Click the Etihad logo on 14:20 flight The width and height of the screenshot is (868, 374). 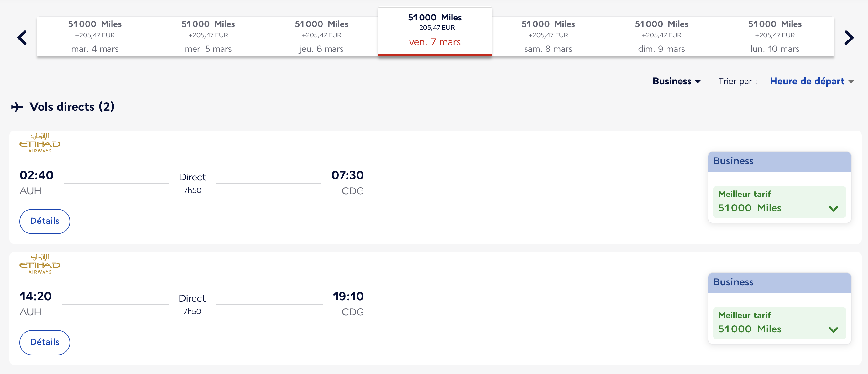(x=40, y=264)
